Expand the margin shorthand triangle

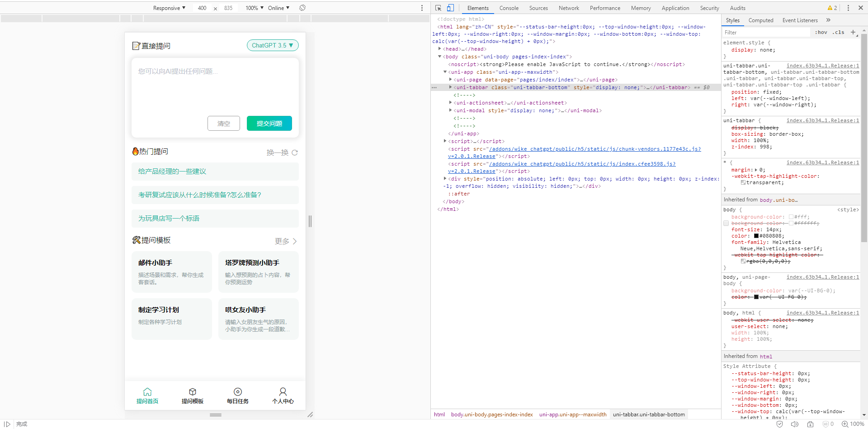coord(756,170)
